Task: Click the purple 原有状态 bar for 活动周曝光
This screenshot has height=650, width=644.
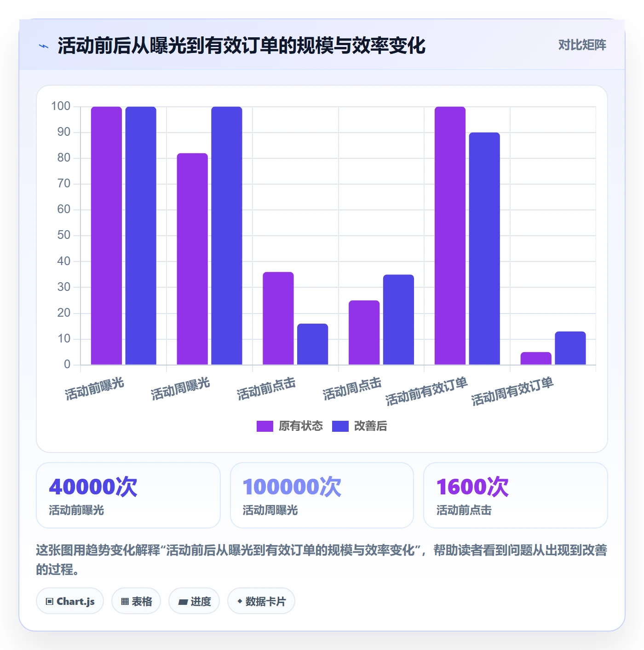Action: pyautogui.click(x=192, y=259)
